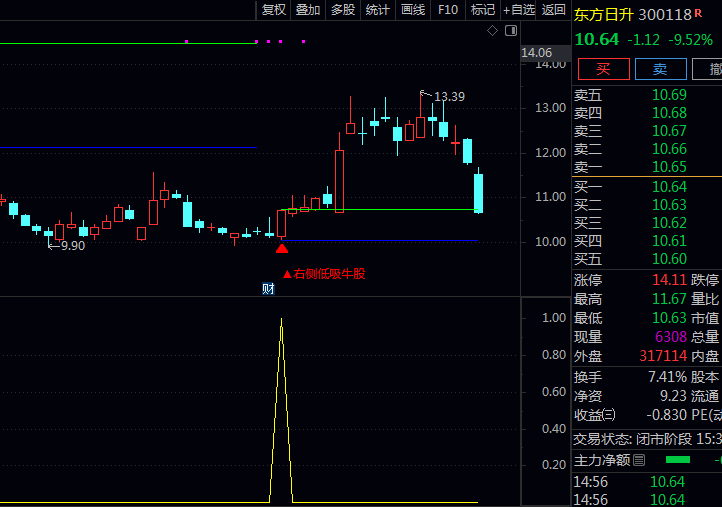Add stock via +自选 button
This screenshot has width=722, height=507.
point(518,10)
